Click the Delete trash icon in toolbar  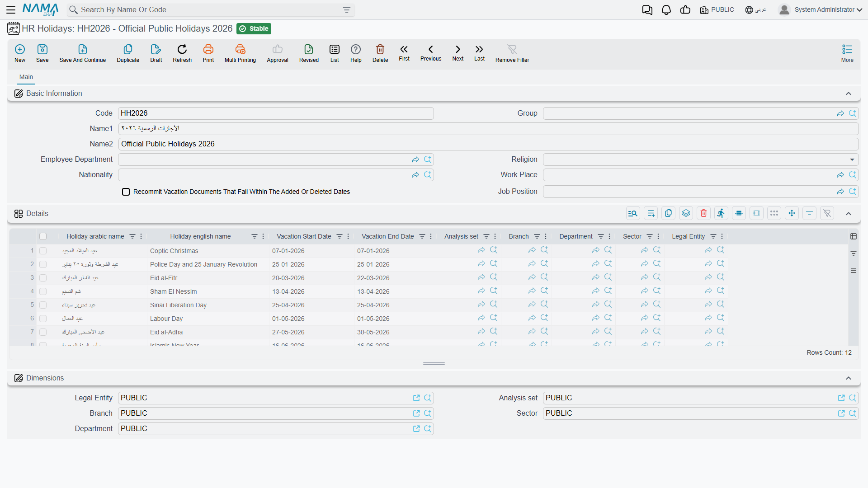(380, 49)
